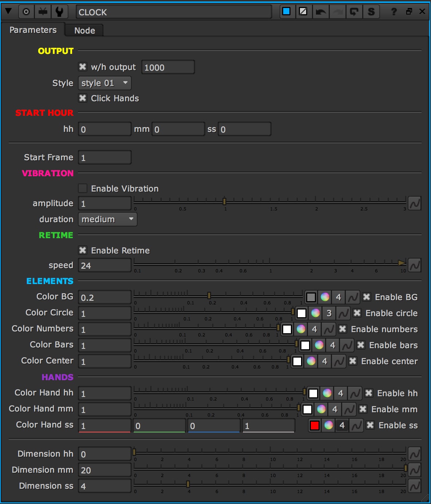Open the duration dropdown set to medium
The width and height of the screenshot is (431, 504).
point(107,219)
